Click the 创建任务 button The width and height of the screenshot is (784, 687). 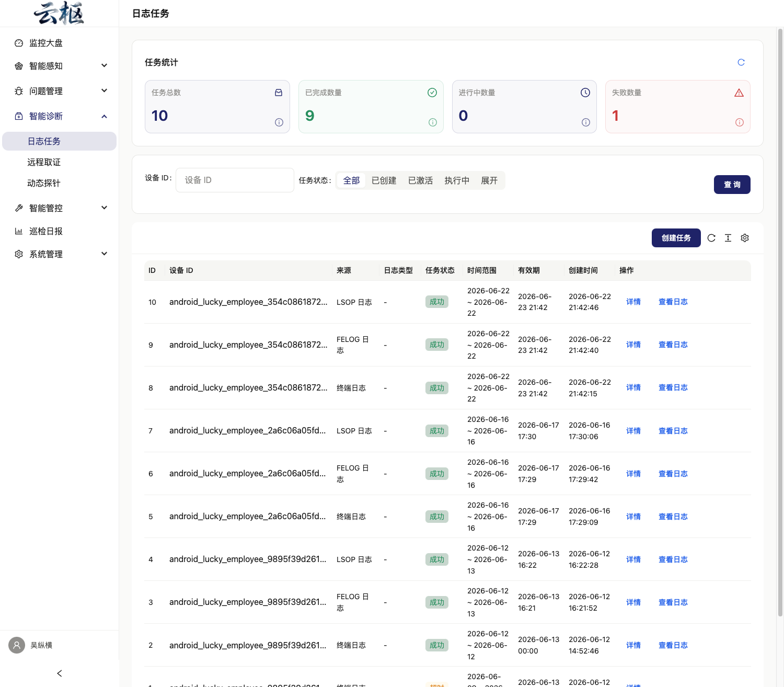676,238
